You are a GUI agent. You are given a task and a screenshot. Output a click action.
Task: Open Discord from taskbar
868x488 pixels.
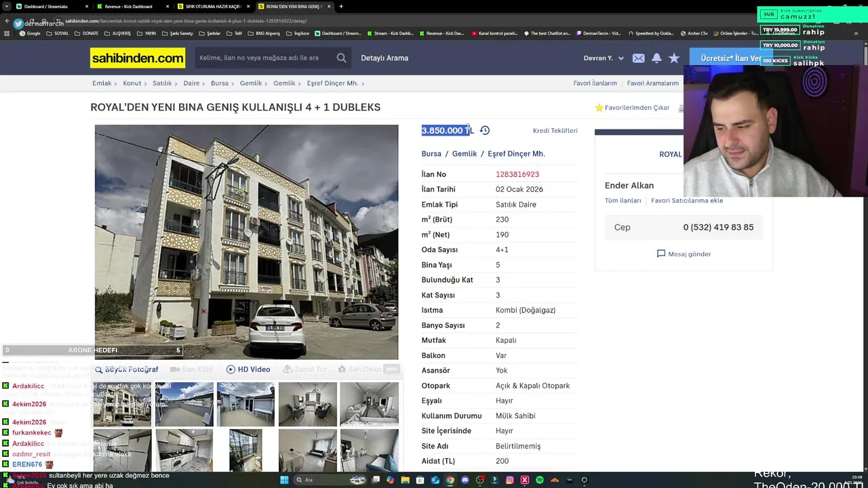pyautogui.click(x=465, y=480)
